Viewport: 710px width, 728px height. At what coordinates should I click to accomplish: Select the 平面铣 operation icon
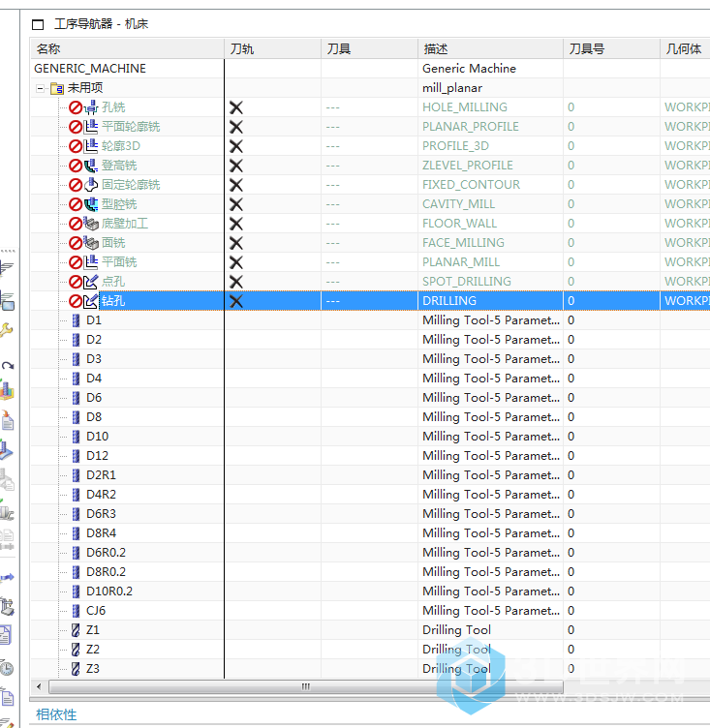[91, 262]
